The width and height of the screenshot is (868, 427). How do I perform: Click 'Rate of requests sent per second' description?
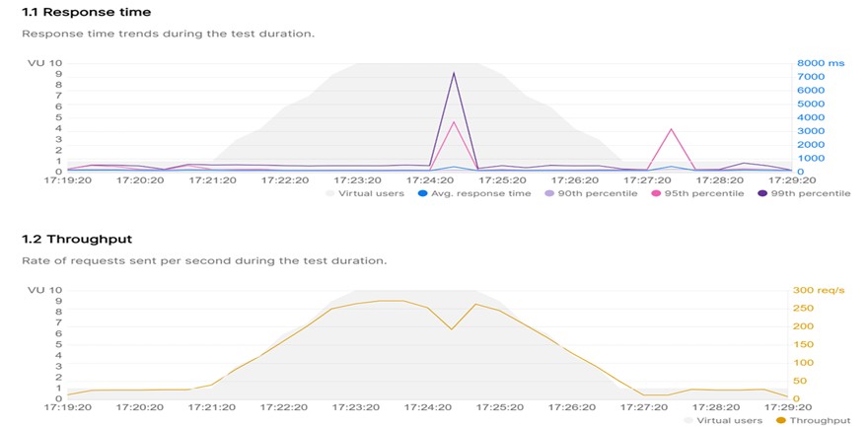(x=204, y=261)
